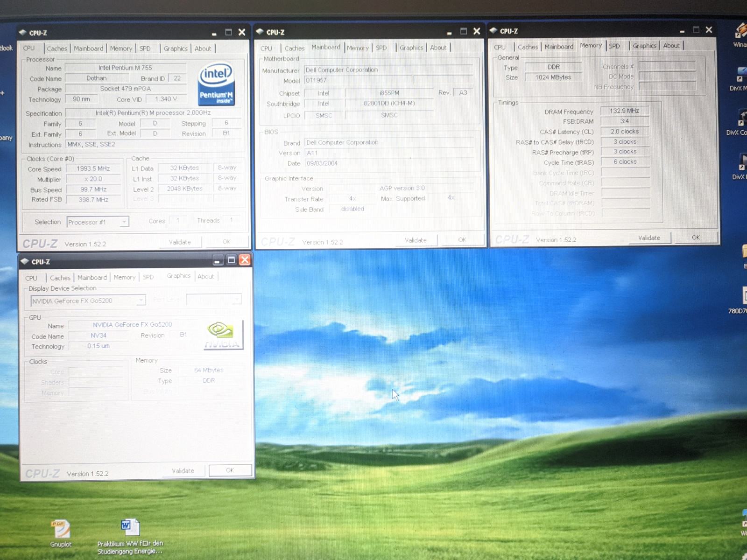The height and width of the screenshot is (560, 747).
Task: Click the BIOS date 09/03/2004 field
Action: pyautogui.click(x=388, y=163)
